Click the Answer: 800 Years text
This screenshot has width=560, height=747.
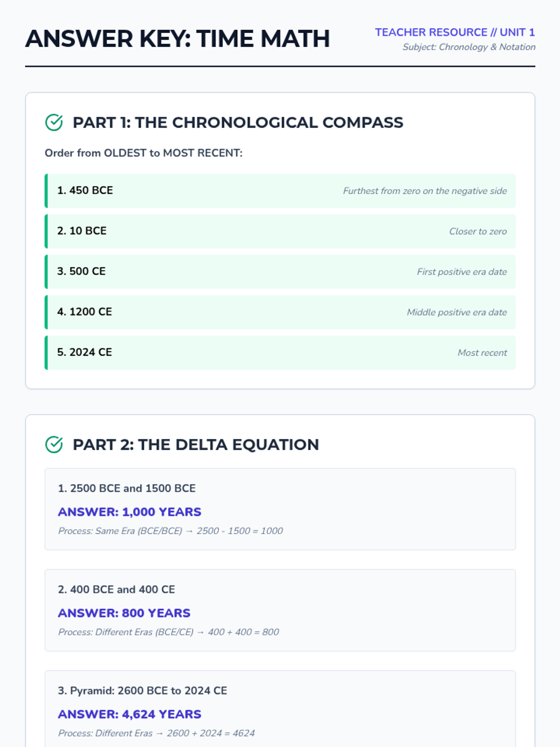(124, 613)
